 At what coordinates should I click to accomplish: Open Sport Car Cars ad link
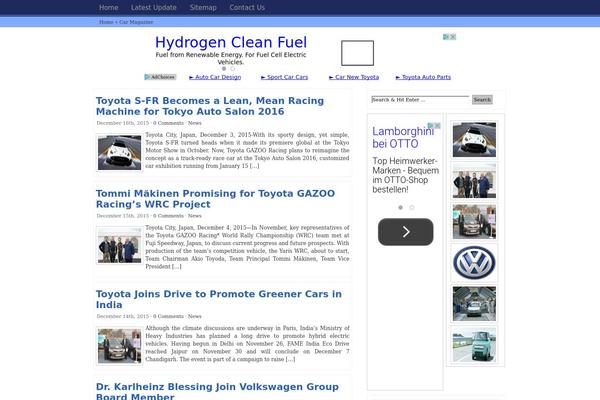coord(284,77)
